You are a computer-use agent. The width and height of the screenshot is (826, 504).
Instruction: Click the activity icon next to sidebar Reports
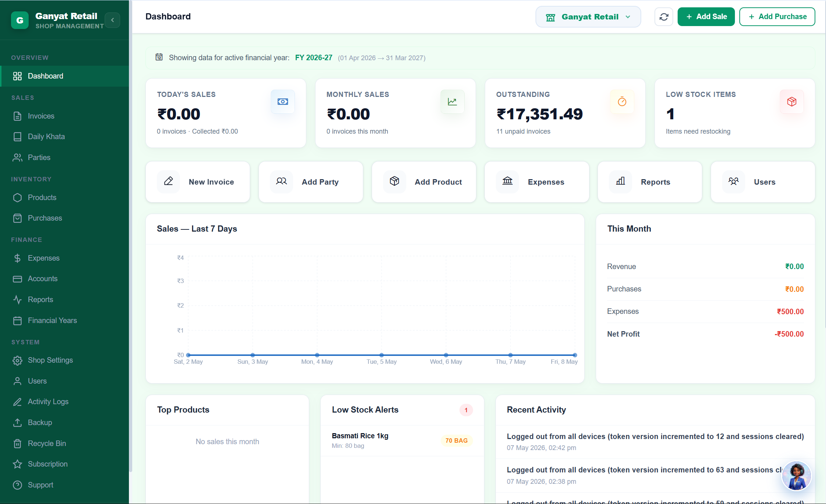[x=17, y=300]
